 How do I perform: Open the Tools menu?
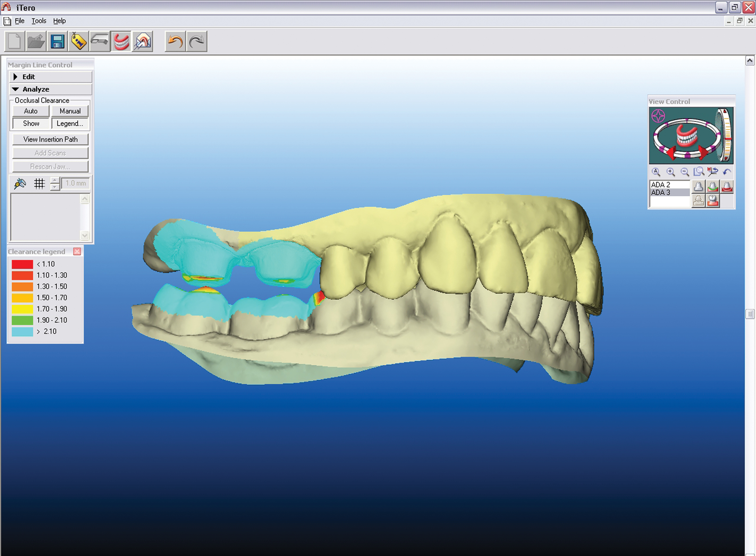click(39, 21)
